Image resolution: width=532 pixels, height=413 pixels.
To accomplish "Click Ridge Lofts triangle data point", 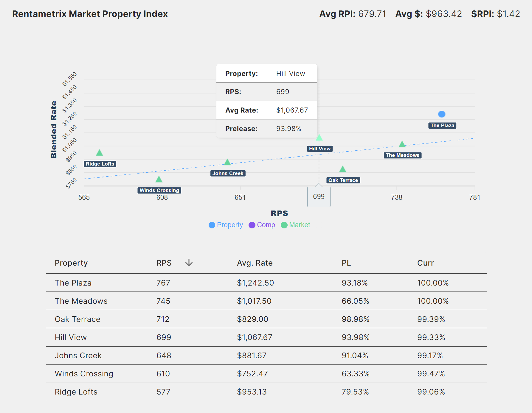I will [x=100, y=153].
